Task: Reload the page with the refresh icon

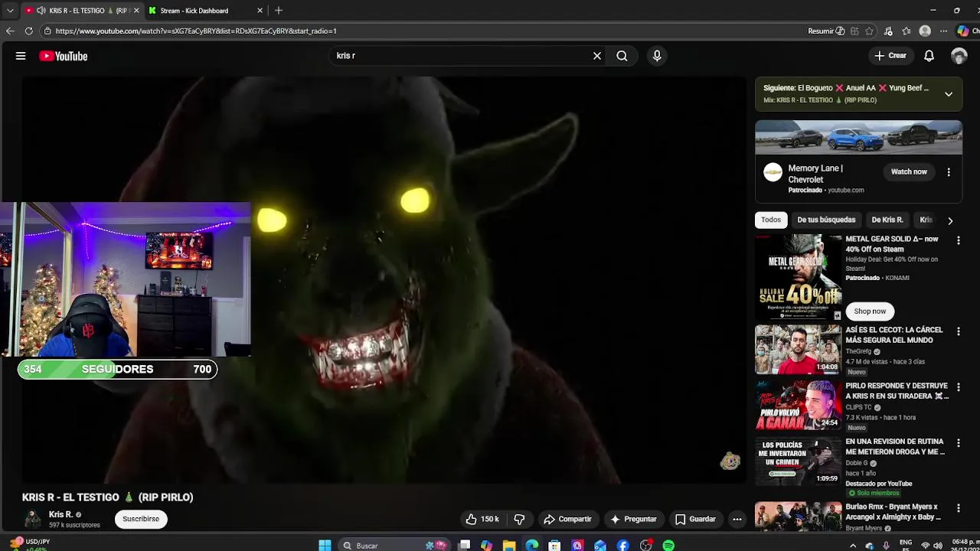Action: point(28,31)
